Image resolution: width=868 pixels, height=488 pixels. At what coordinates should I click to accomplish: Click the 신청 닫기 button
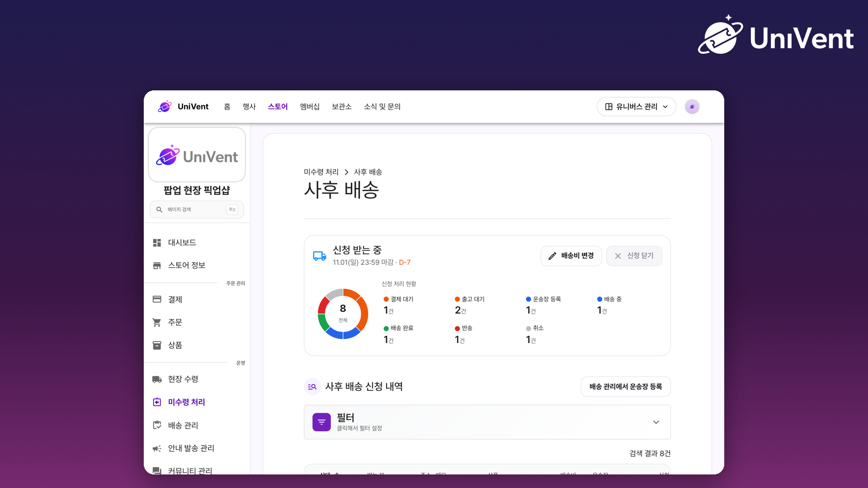click(634, 256)
